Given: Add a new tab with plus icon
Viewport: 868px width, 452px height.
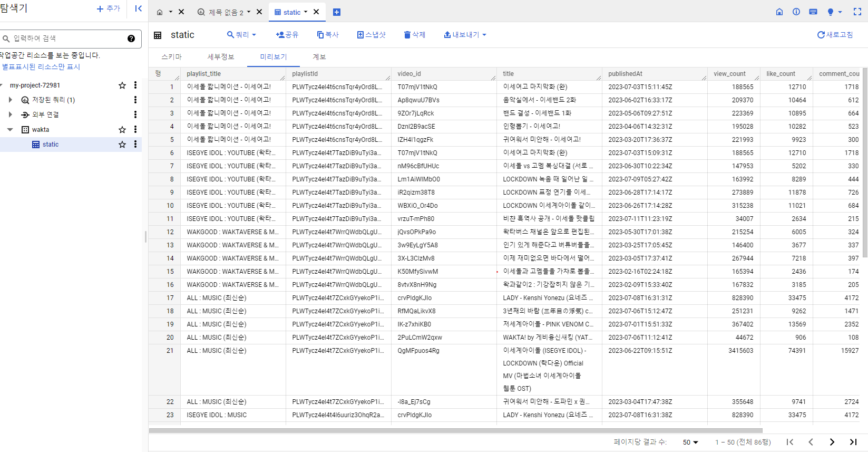Looking at the screenshot, I should [337, 12].
